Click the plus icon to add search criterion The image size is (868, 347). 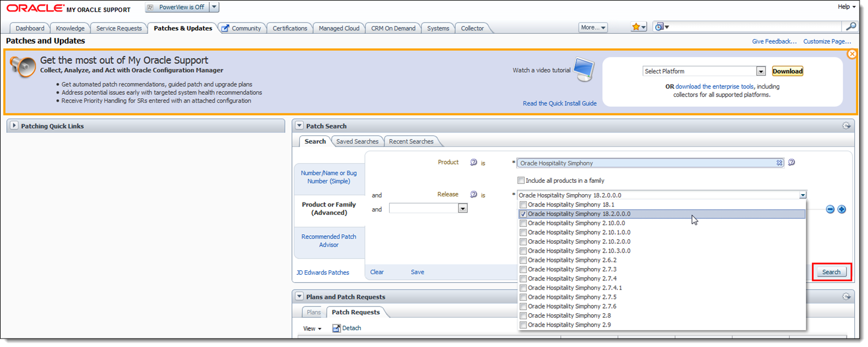click(x=842, y=209)
